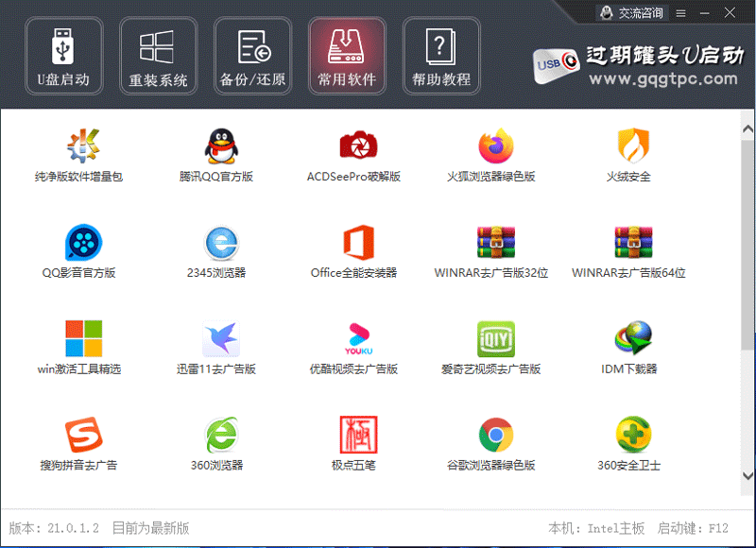This screenshot has width=756, height=548.
Task: Click the scrollbar down arrow
Action: 747,475
